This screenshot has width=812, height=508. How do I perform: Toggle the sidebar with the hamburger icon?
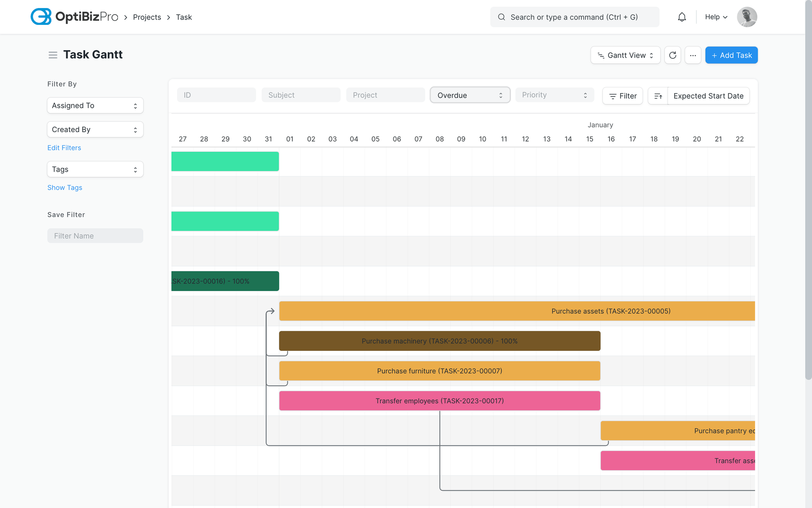click(x=53, y=55)
